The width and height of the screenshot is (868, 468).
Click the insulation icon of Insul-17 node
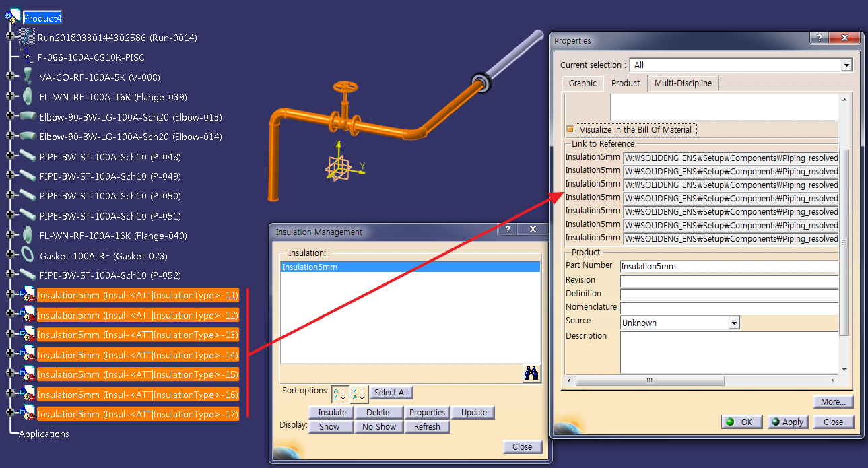pyautogui.click(x=27, y=413)
